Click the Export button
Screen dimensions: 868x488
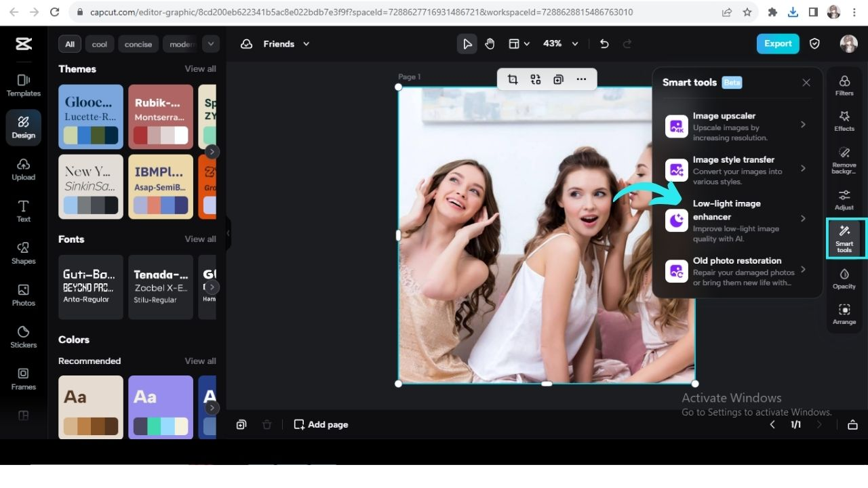coord(778,44)
